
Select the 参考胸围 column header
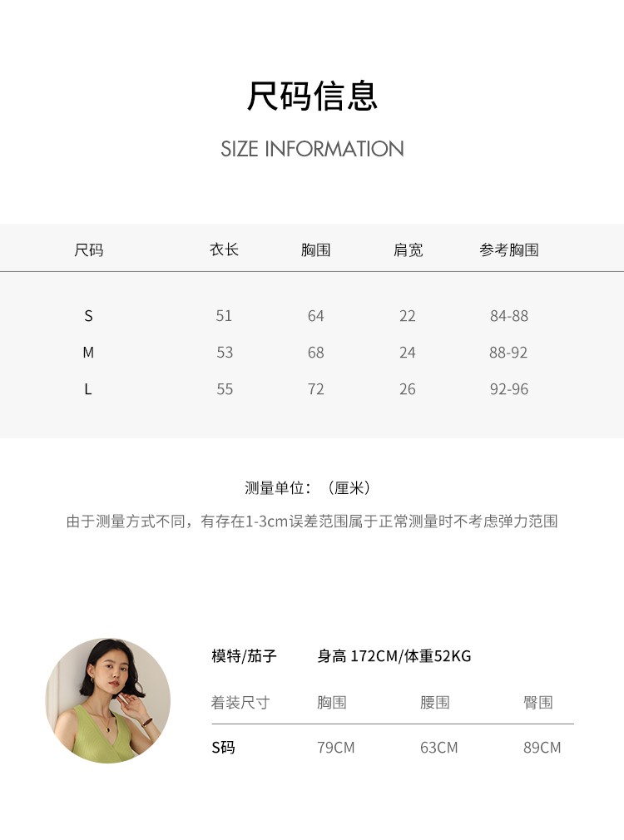pos(508,250)
